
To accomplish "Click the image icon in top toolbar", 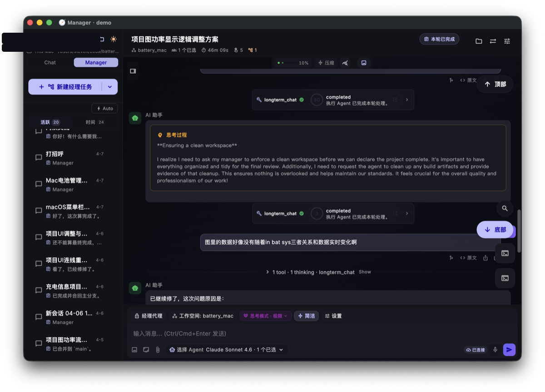I will [x=364, y=63].
